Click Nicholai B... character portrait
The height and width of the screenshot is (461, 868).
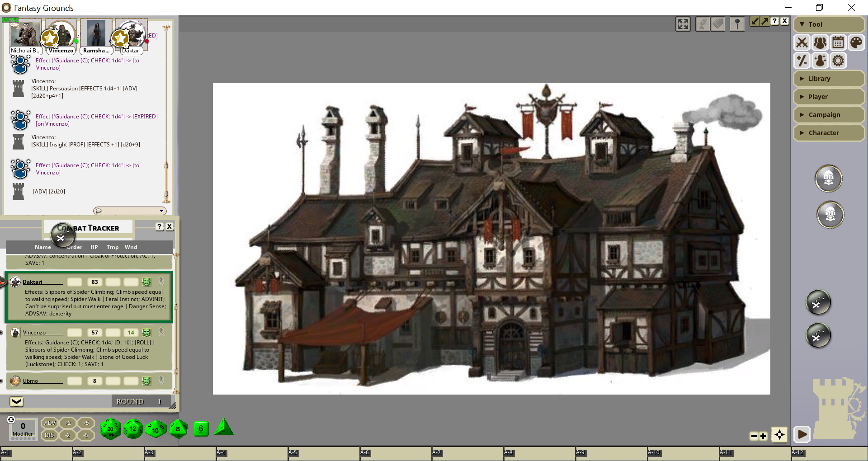point(26,34)
